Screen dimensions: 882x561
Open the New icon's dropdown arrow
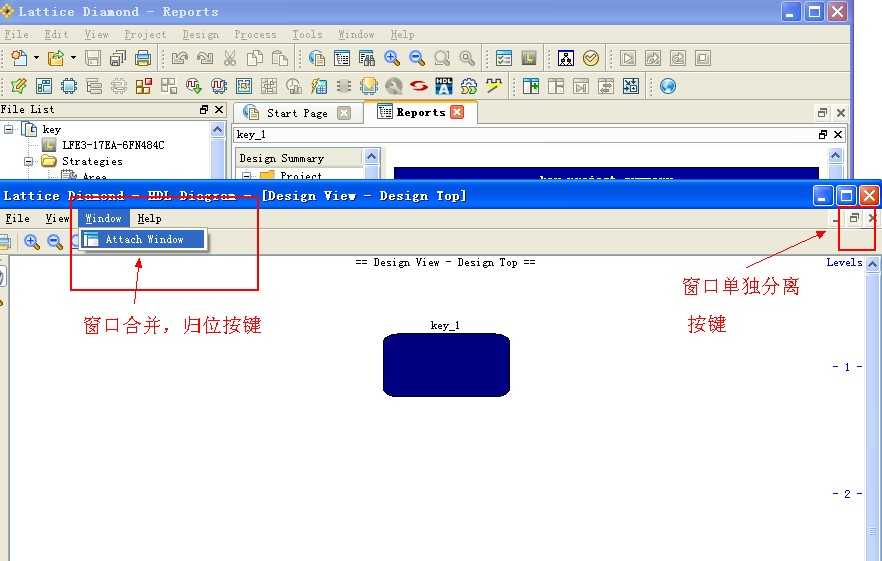point(37,58)
